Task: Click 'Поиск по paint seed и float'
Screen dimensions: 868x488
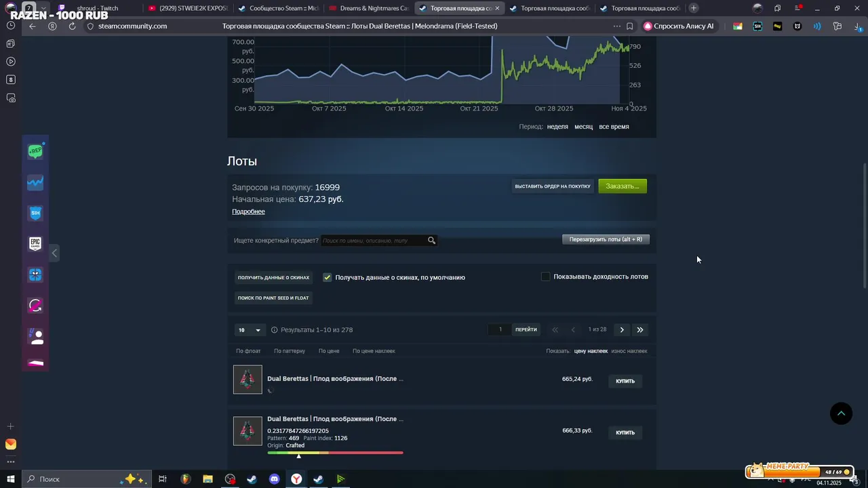Action: pos(273,298)
